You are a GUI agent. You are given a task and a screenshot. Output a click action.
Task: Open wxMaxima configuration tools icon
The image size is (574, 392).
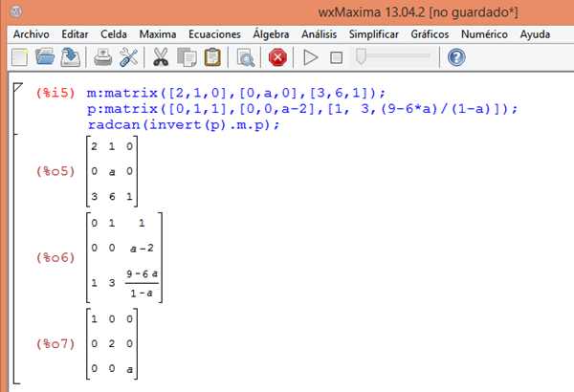coord(128,57)
